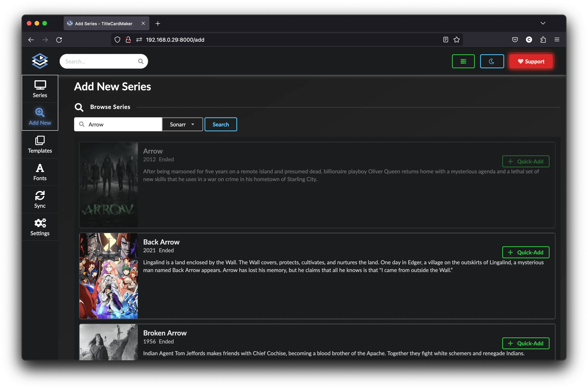Go to the Fonts sidebar page
The image size is (588, 389).
pos(40,172)
